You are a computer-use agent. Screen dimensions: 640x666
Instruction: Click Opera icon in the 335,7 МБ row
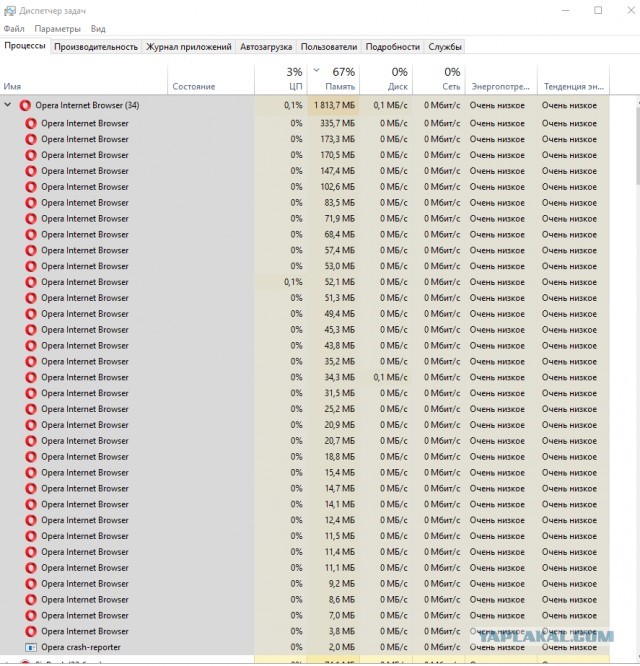coord(31,124)
